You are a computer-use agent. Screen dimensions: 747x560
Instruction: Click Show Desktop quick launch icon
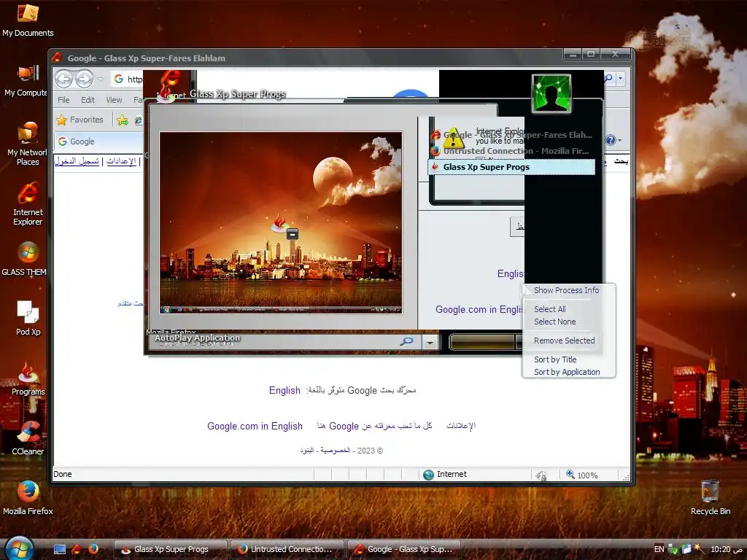point(60,549)
